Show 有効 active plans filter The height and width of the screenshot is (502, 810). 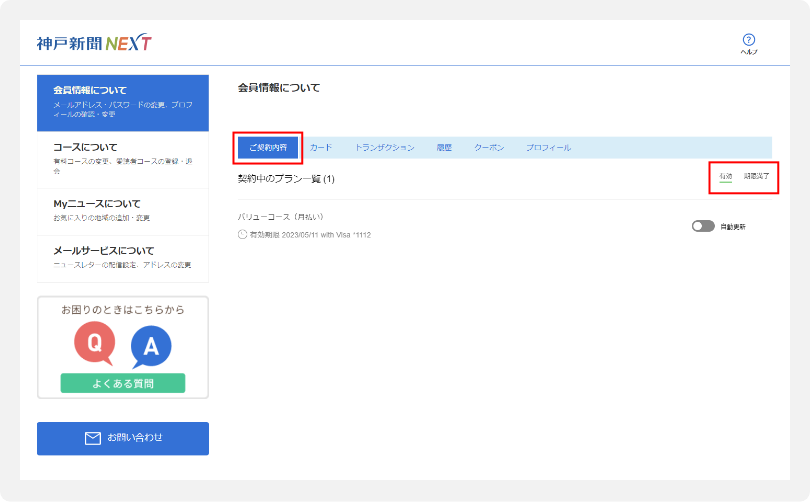(726, 177)
